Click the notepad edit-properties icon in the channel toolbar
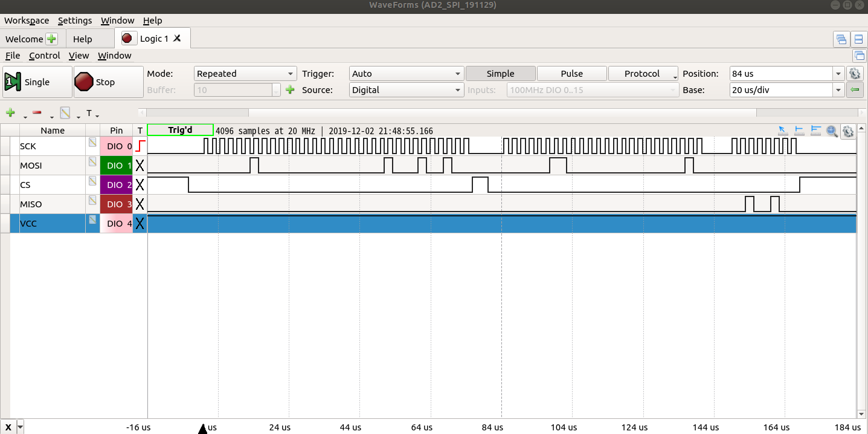 65,113
